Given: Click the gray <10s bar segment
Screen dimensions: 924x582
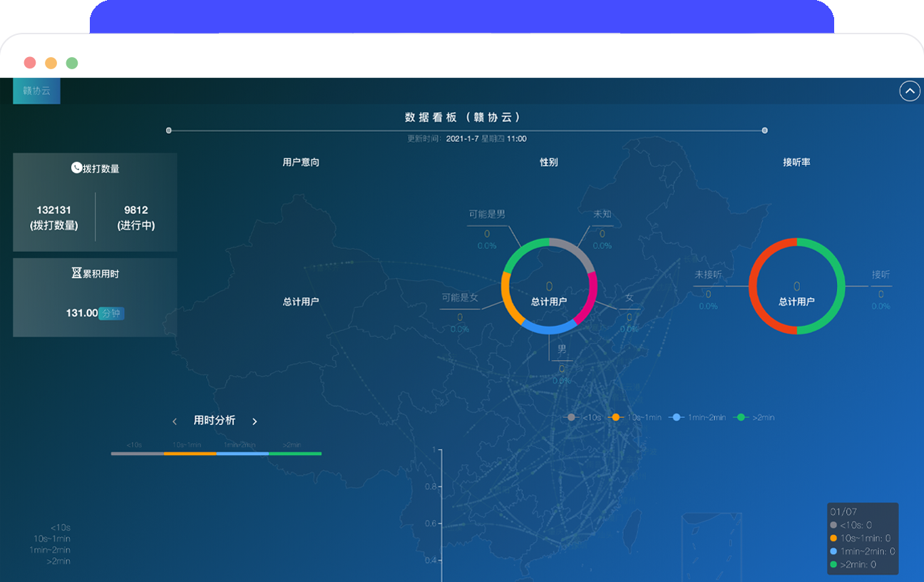Looking at the screenshot, I should 138,454.
